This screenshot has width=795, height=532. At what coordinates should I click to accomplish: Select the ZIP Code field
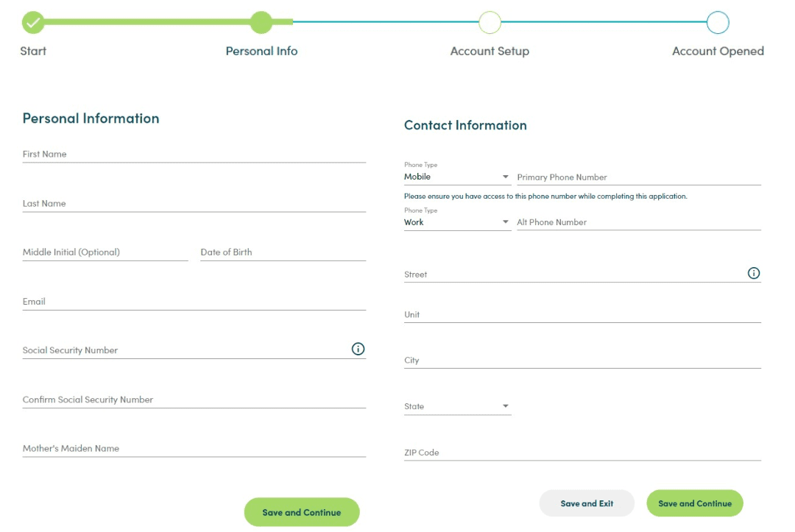coord(582,453)
